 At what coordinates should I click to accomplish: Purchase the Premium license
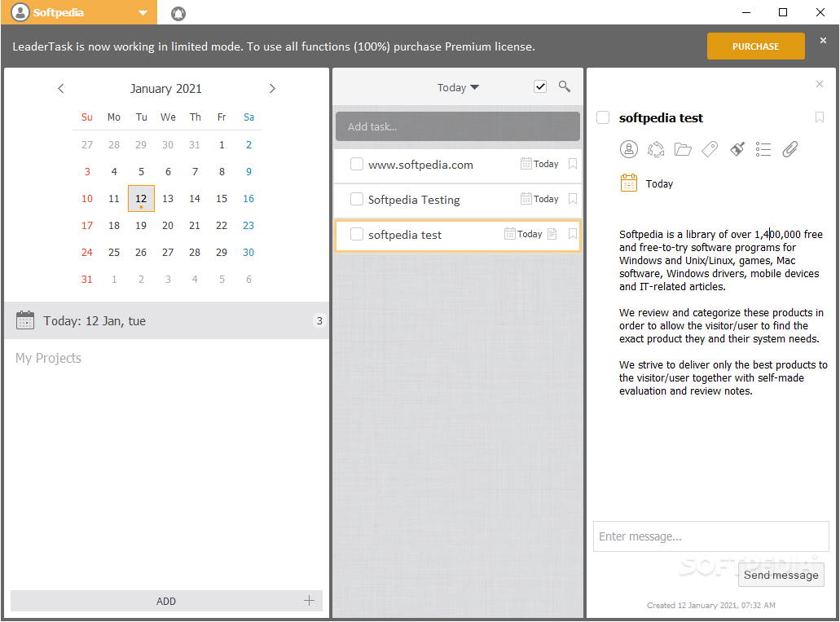[755, 46]
